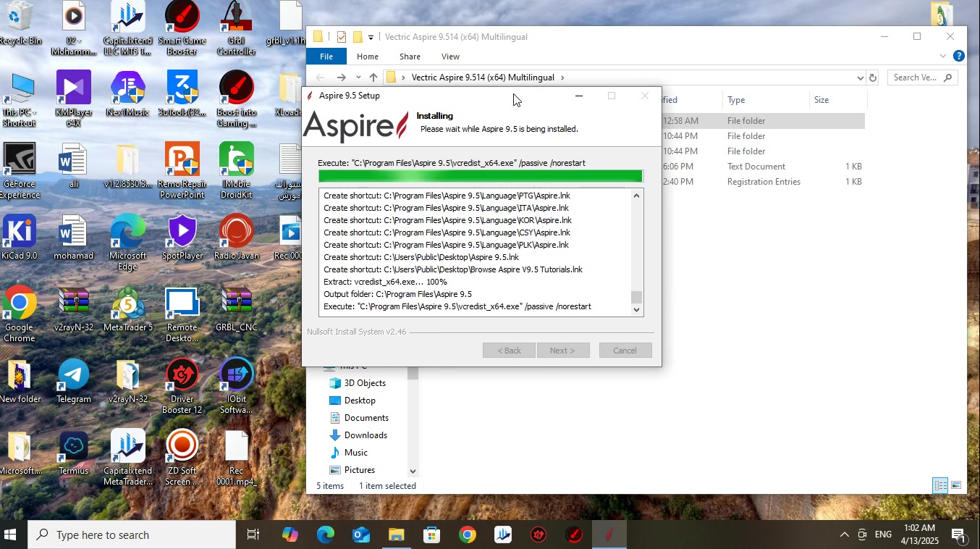Screen dimensions: 980x549
Task: Click the Forward arrow in File Explorer
Action: (x=341, y=77)
